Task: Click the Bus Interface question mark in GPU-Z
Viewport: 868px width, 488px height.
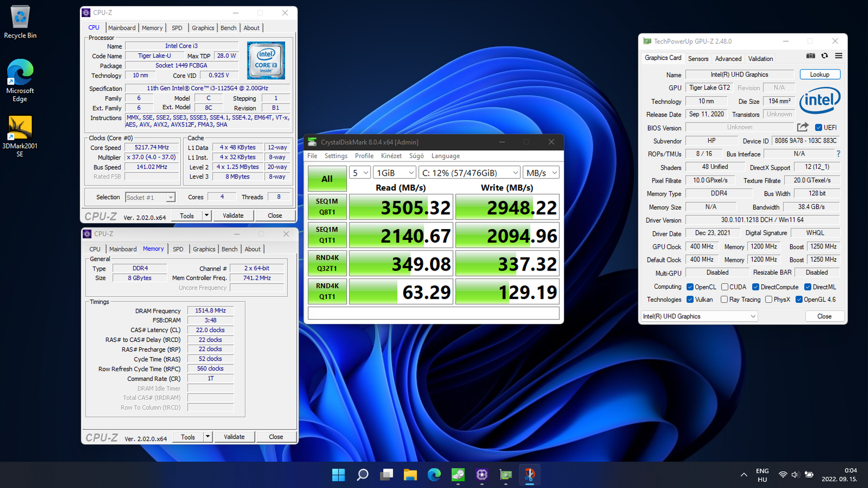Action: [x=838, y=154]
